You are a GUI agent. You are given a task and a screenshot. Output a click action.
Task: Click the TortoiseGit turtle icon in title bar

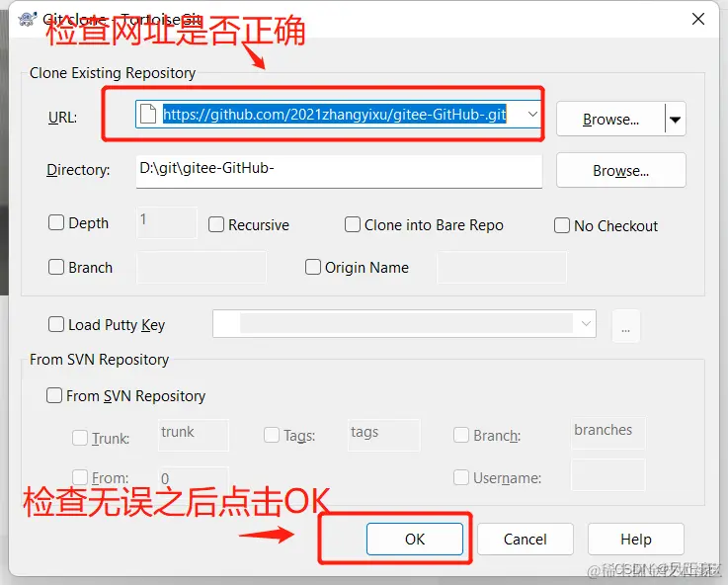[x=28, y=20]
